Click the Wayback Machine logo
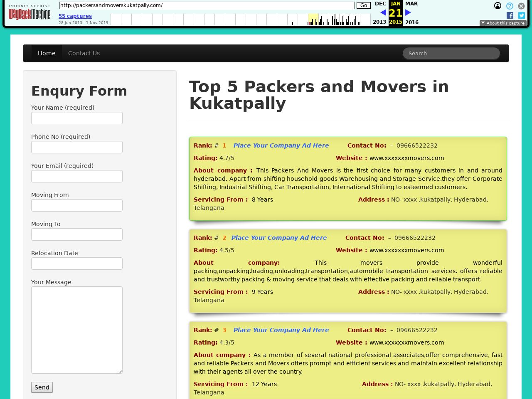The width and height of the screenshot is (532, 399). pyautogui.click(x=30, y=13)
